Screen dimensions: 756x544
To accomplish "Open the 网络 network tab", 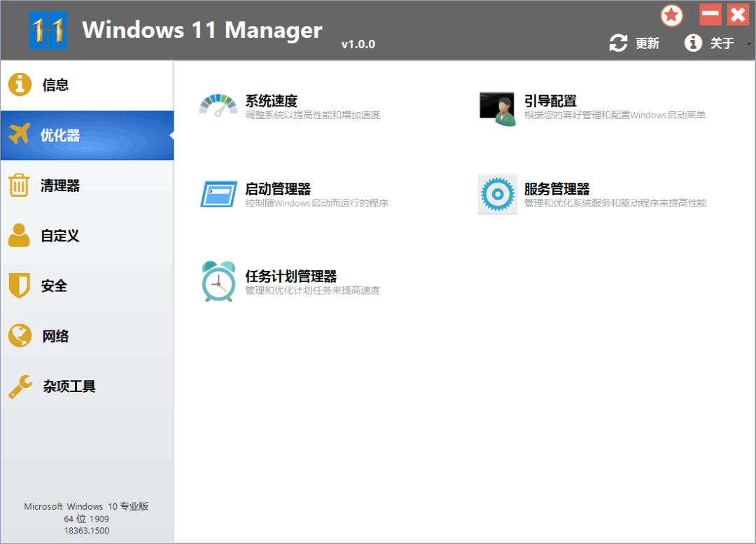I will [x=87, y=336].
